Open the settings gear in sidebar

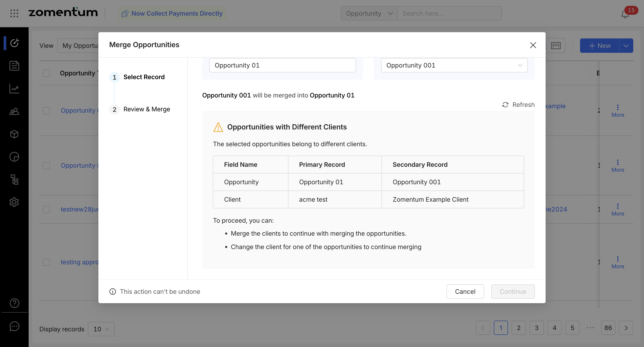tap(14, 202)
